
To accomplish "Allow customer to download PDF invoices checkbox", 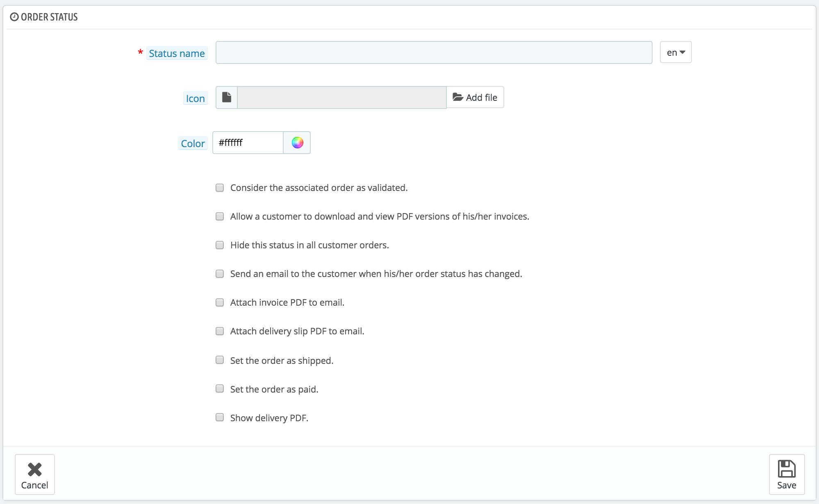I will (220, 216).
